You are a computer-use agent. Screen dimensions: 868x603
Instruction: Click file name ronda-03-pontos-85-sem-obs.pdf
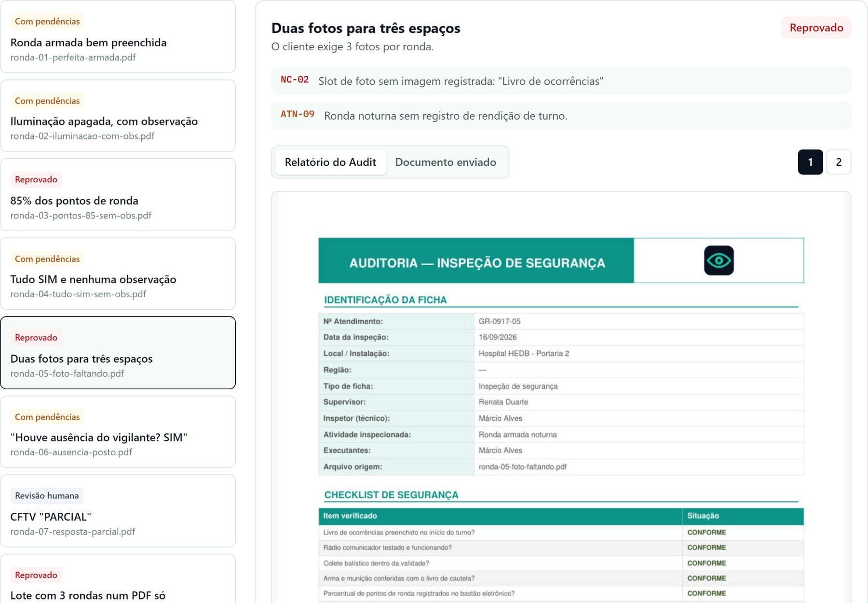(x=81, y=216)
